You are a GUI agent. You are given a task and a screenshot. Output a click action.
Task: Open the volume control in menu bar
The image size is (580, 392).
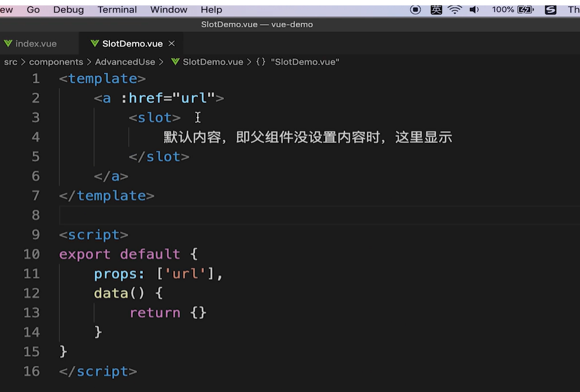[474, 10]
